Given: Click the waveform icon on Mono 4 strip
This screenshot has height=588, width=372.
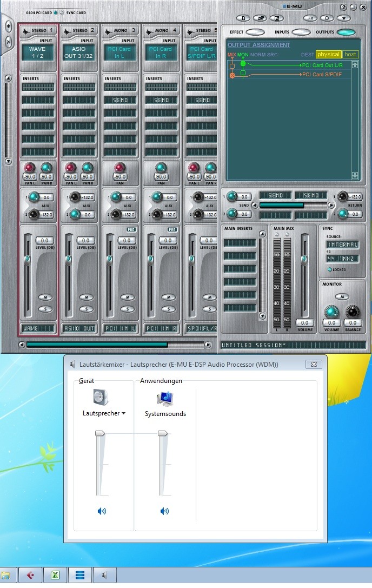Looking at the screenshot, I should click(x=150, y=31).
